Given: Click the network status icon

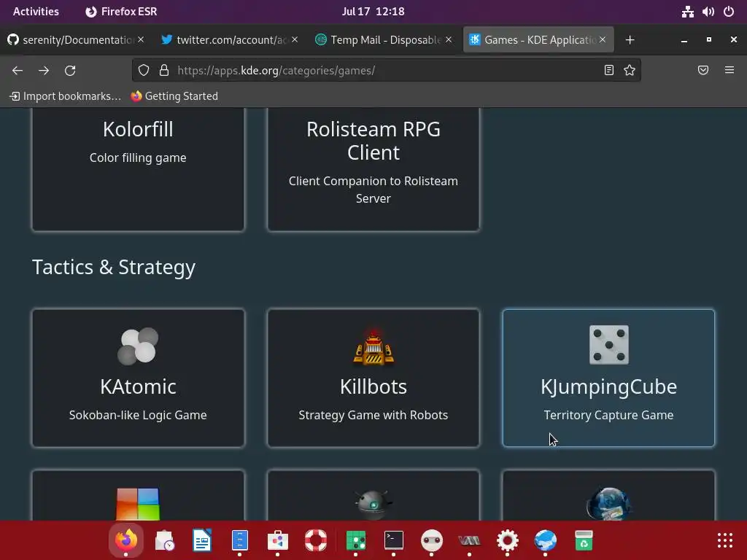Looking at the screenshot, I should point(687,12).
